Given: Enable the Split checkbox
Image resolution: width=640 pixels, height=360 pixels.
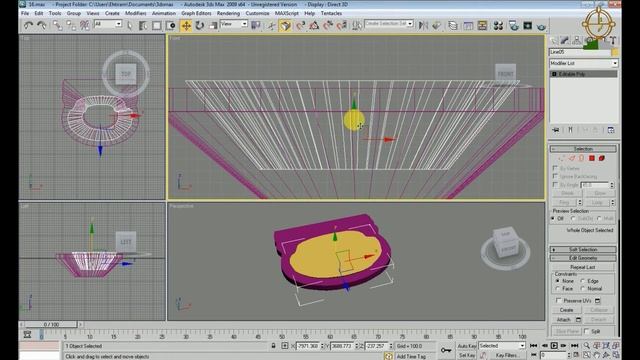Looking at the screenshot, I should (x=587, y=331).
